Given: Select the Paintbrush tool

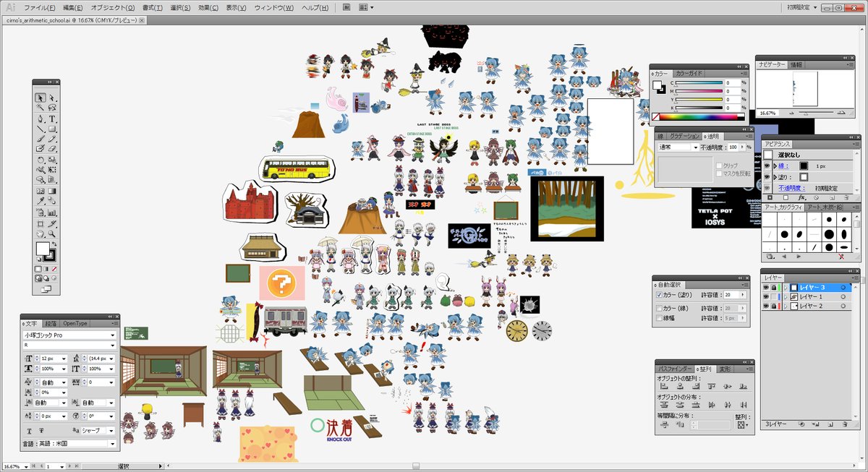Looking at the screenshot, I should pyautogui.click(x=41, y=137).
